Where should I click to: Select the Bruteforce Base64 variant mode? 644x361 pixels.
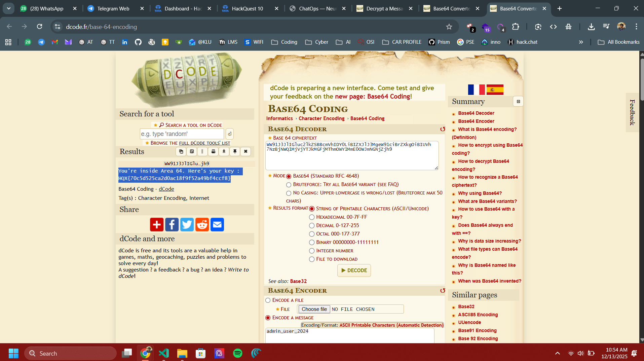coord(289,185)
